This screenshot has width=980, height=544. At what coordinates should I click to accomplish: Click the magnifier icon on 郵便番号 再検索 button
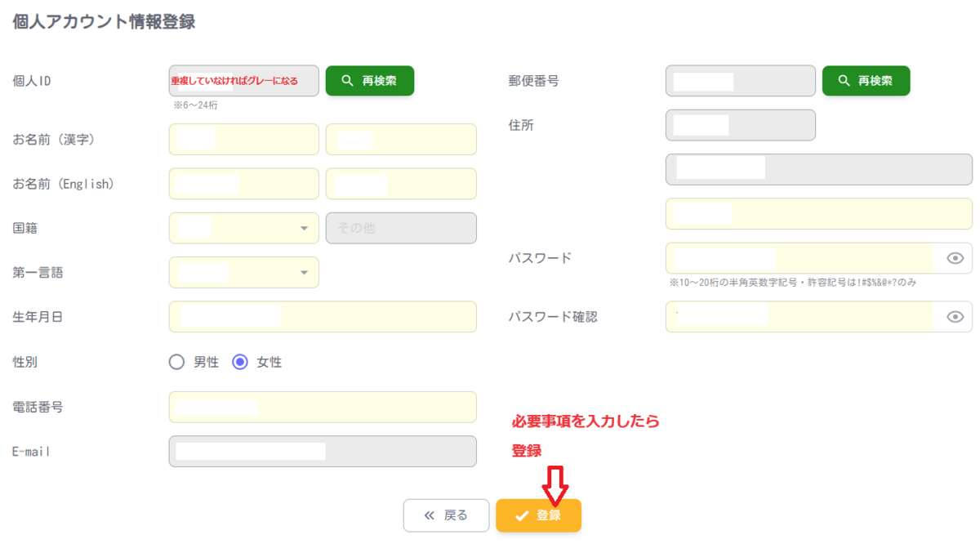(x=843, y=81)
